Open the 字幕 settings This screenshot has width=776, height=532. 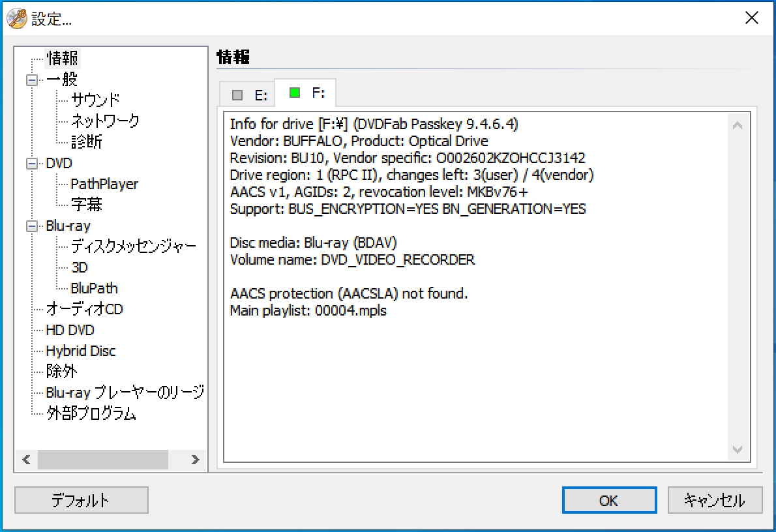(x=87, y=204)
